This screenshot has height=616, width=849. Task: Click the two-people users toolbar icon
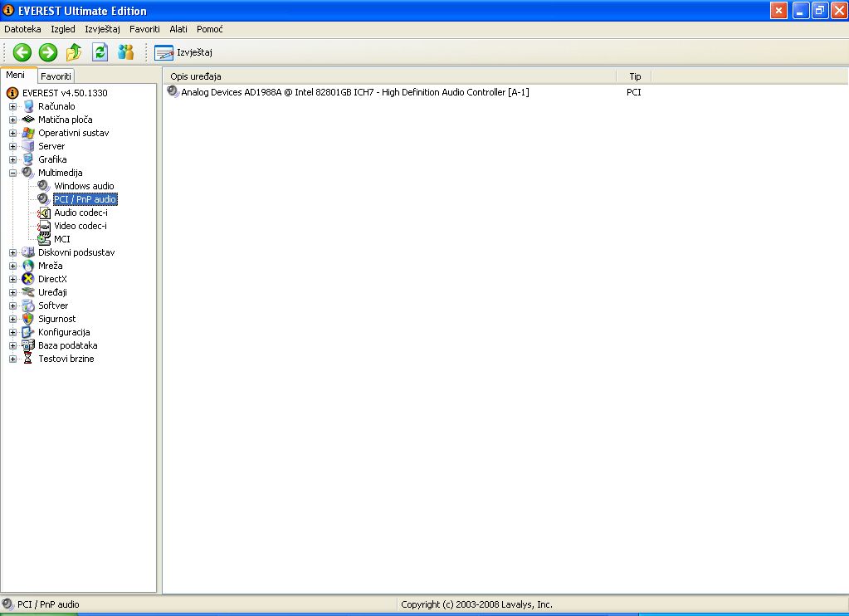click(125, 52)
